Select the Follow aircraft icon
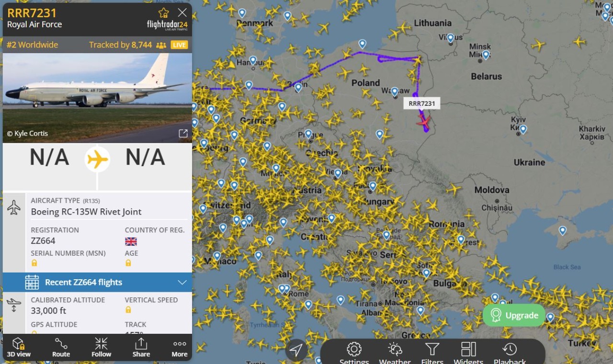Image resolution: width=613 pixels, height=364 pixels. (101, 348)
